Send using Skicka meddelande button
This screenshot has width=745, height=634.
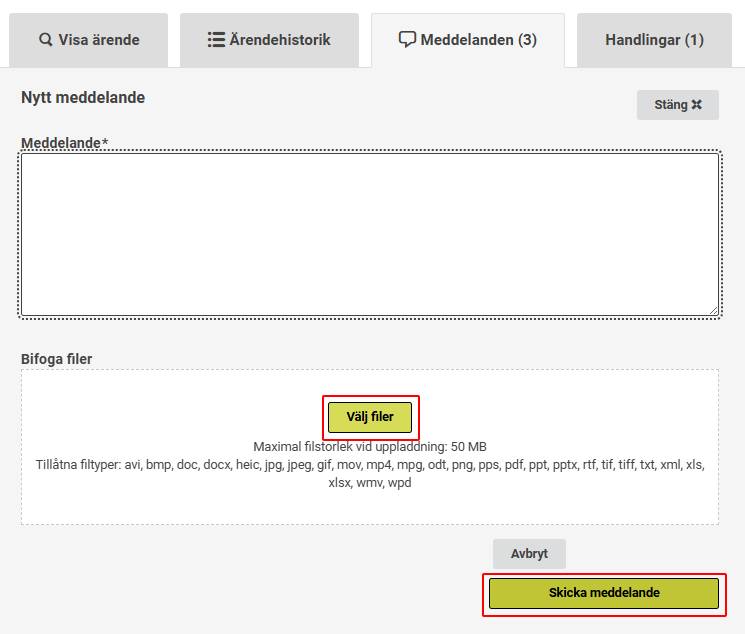click(x=603, y=593)
